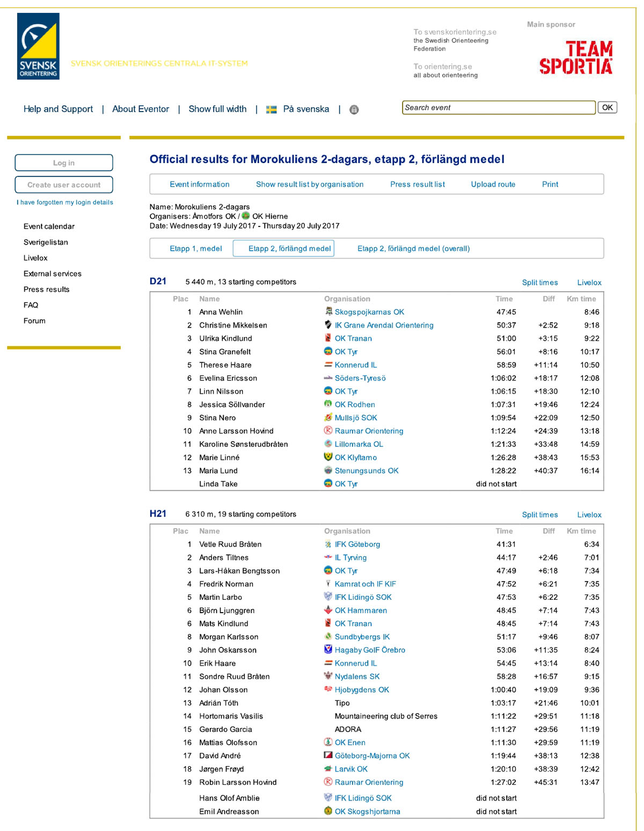
Task: Click competitor name Vetle Ruud Bråten
Action: point(230,544)
